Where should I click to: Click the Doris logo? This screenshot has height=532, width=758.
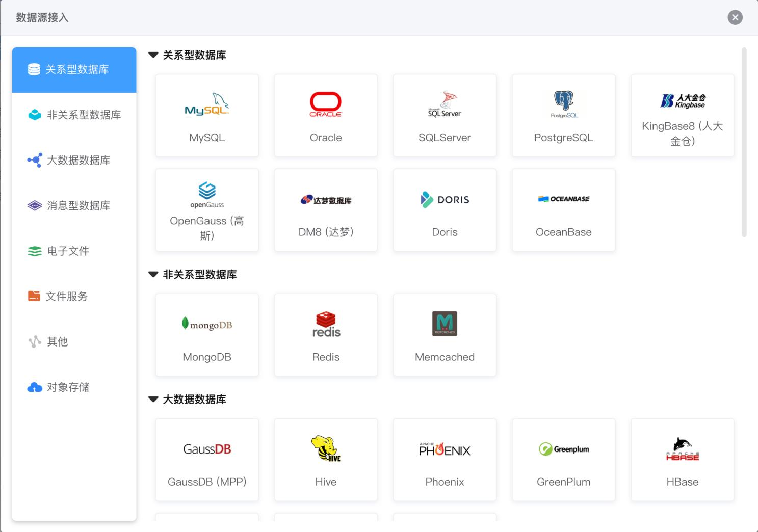click(x=445, y=199)
